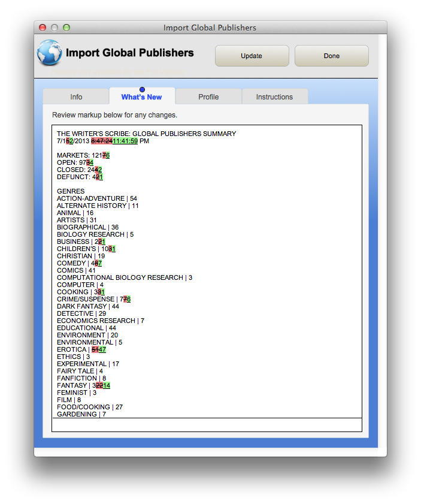Click the DARK FANTASY | 44 row

pyautogui.click(x=88, y=306)
